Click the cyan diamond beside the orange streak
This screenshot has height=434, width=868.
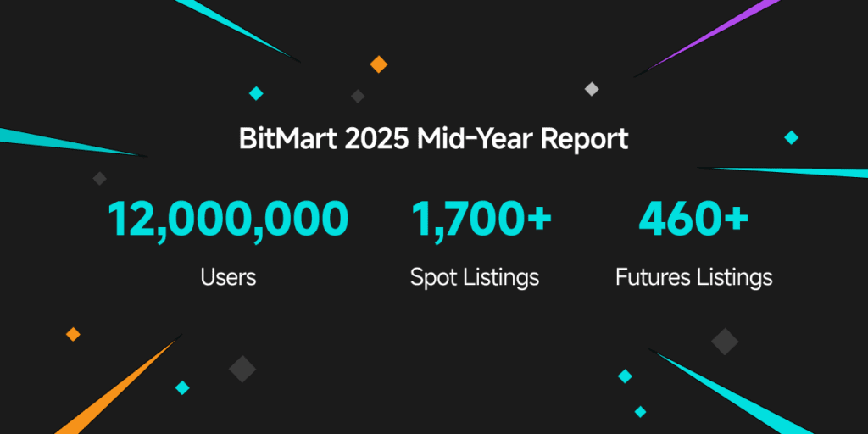tap(182, 387)
